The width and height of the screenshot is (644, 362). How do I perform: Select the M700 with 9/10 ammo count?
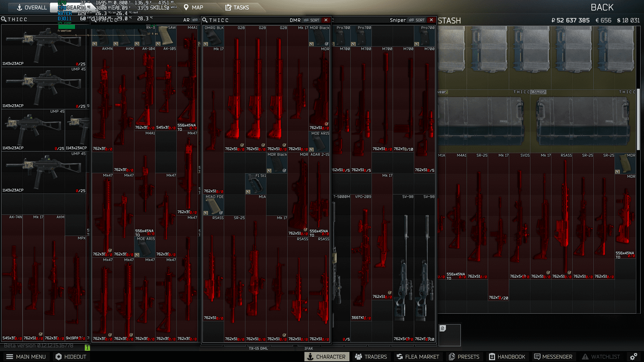[x=403, y=99]
